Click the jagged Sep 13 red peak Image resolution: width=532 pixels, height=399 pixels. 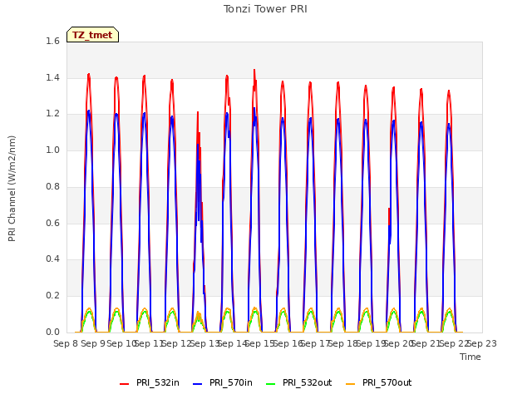[198, 112]
